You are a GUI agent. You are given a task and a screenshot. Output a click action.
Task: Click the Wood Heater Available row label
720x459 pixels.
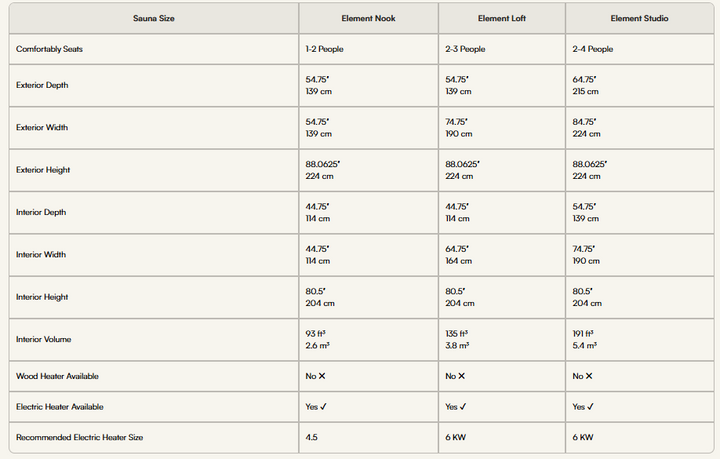tap(57, 376)
